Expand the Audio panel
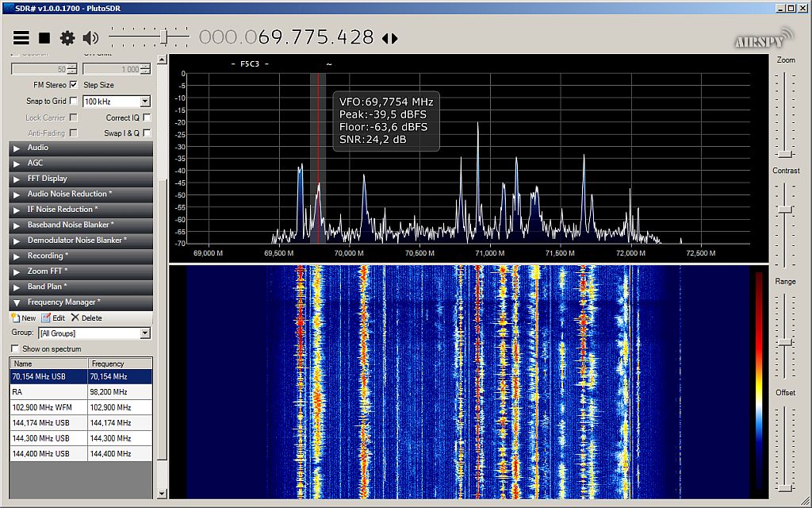 [x=81, y=148]
